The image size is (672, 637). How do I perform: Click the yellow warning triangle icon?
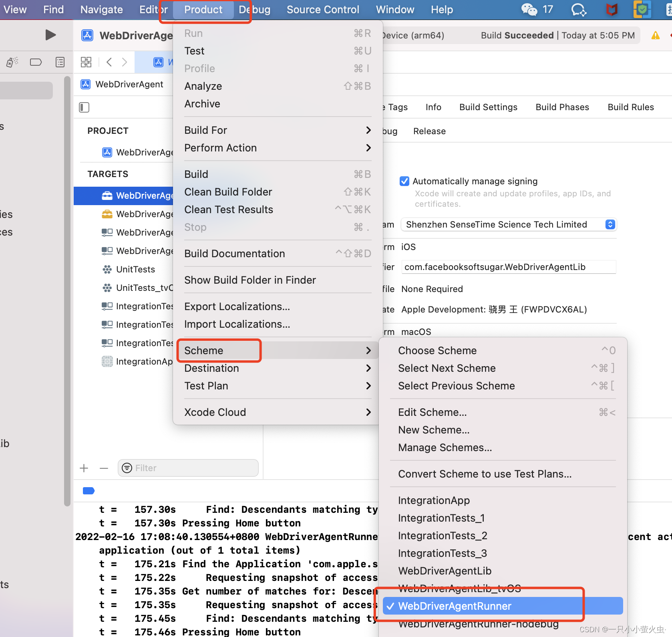pos(656,35)
